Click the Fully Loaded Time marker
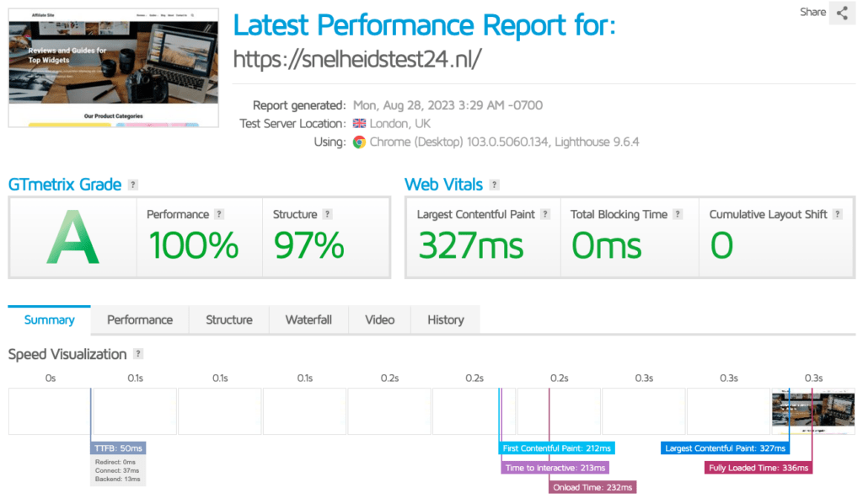This screenshot has height=504, width=863. [758, 468]
